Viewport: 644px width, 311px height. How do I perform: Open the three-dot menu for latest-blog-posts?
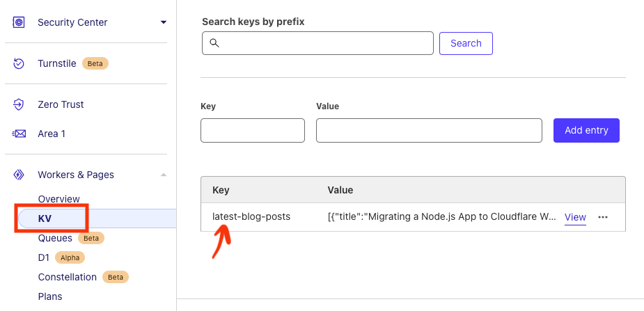tap(602, 217)
